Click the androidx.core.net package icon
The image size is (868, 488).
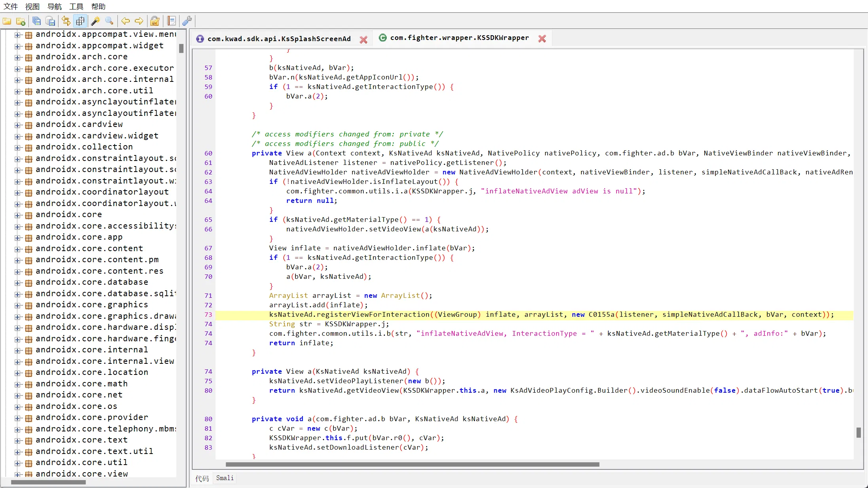28,395
